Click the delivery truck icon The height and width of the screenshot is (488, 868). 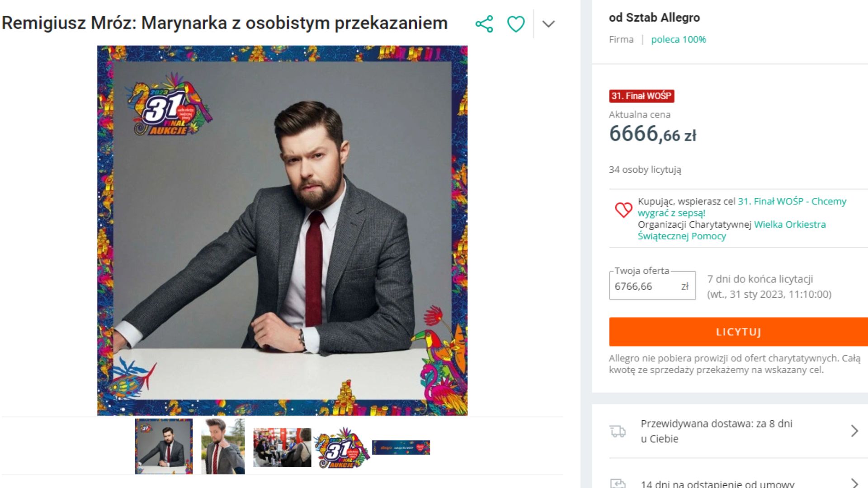point(618,432)
